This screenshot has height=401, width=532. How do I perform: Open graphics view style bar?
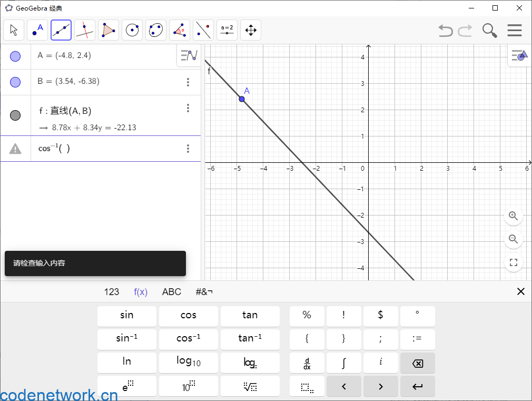pyautogui.click(x=519, y=55)
